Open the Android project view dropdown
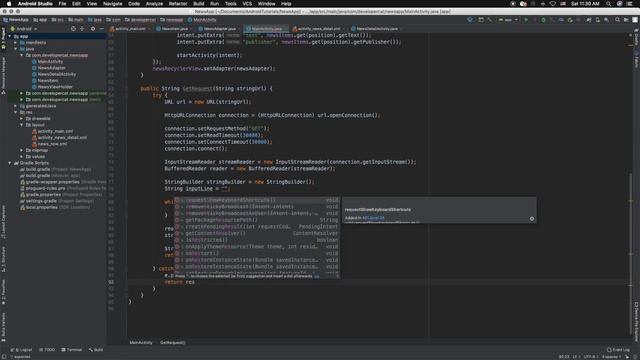640x360 pixels. [x=24, y=29]
